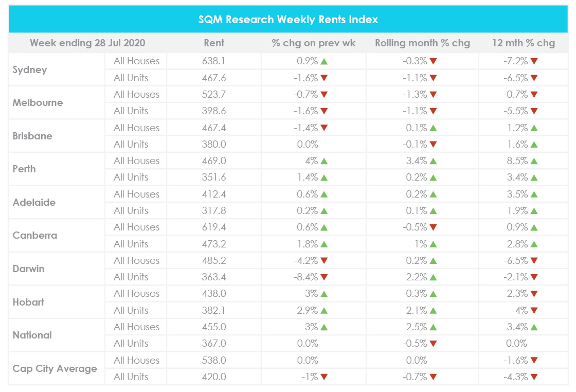Click red down arrow beside Melbourne units -5.5%
Viewport: 576px width, 392px height.
click(534, 111)
